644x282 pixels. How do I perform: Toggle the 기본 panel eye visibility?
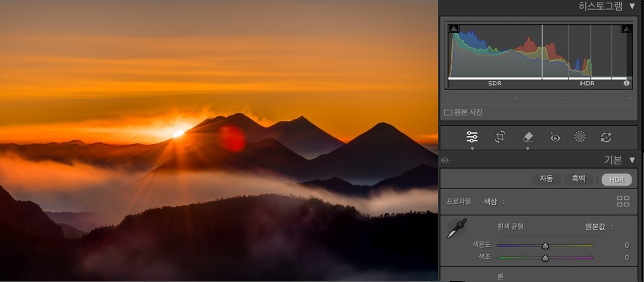(x=445, y=160)
